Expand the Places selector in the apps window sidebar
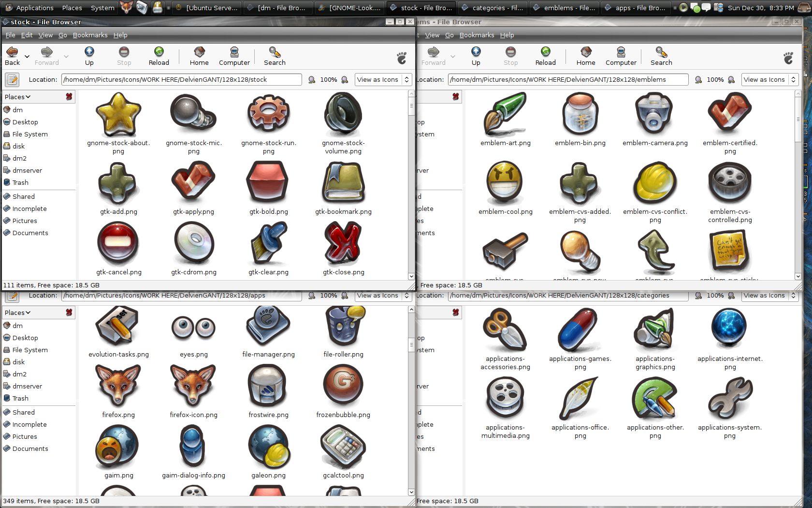Viewport: 812px width, 508px height. 17,313
